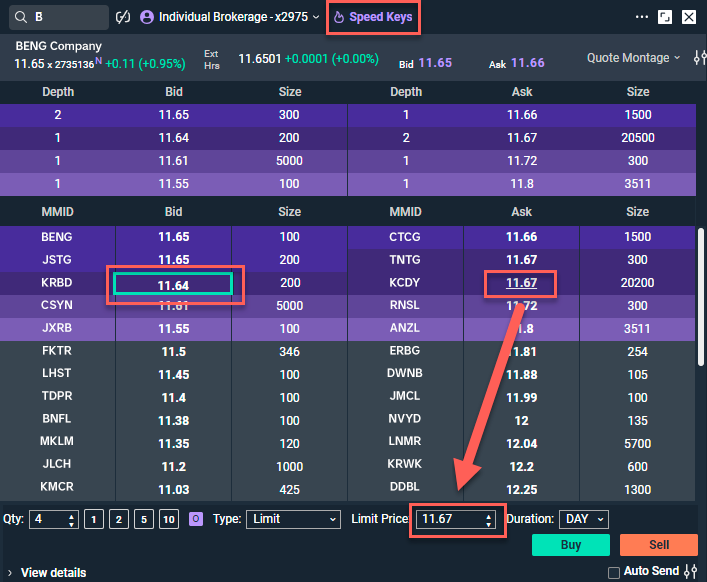Open the three-dot more options menu
The width and height of the screenshot is (707, 582).
(642, 17)
